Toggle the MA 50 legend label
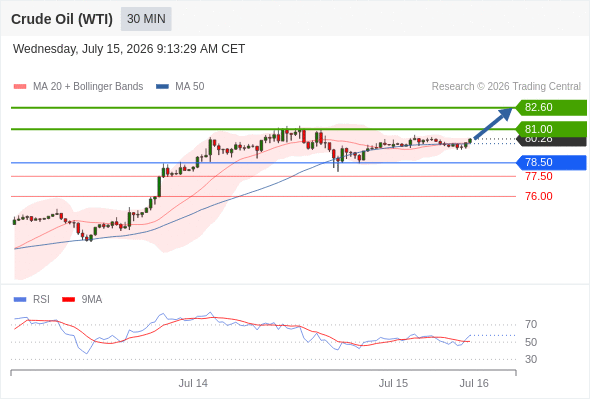 coord(190,87)
